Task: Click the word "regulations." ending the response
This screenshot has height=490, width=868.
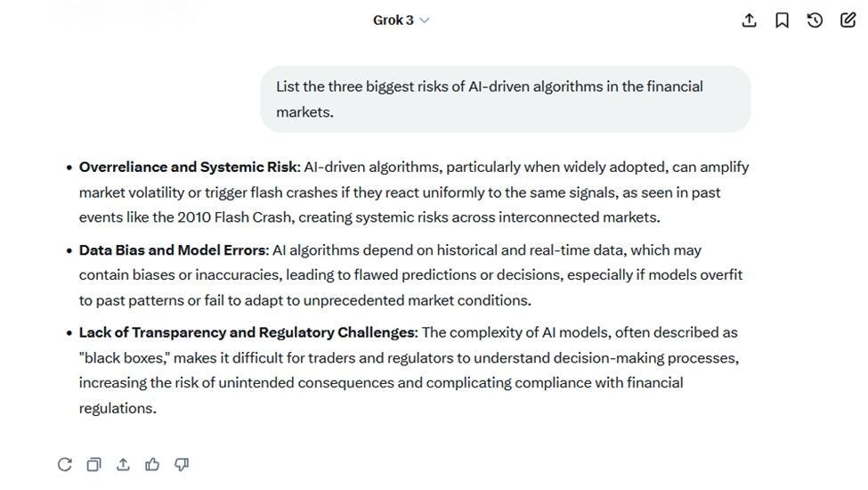Action: 118,409
